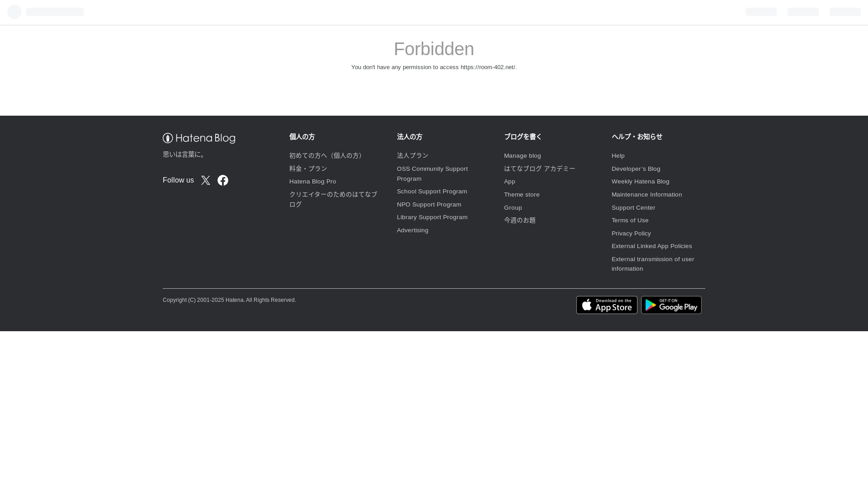This screenshot has width=868, height=488.
Task: Click the blog title placeholder in header
Action: point(55,12)
